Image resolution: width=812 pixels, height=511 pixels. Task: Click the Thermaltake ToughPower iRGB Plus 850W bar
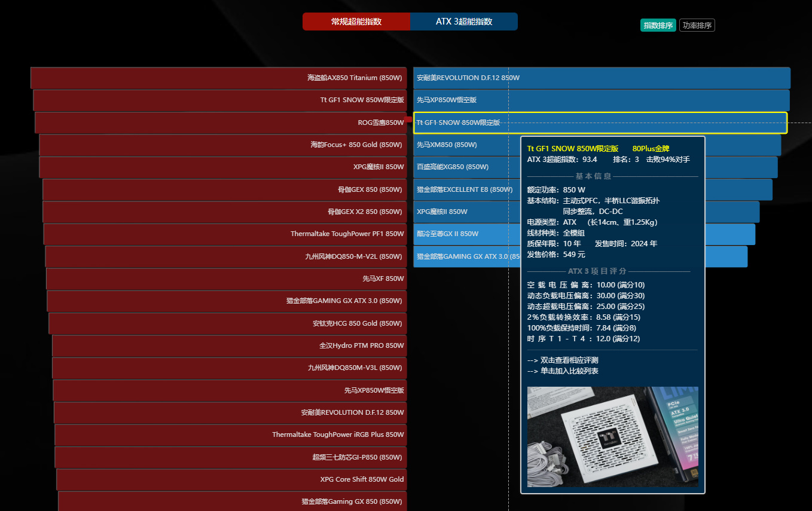[231, 434]
